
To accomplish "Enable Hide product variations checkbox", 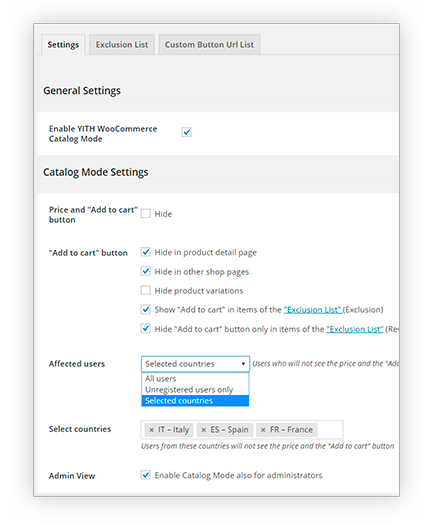I will [146, 290].
